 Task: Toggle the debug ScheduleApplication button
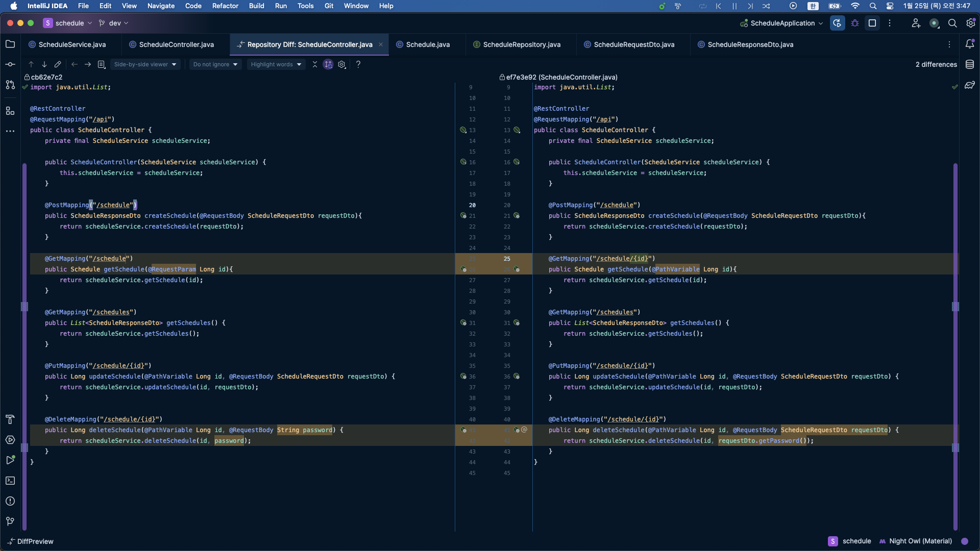tap(855, 23)
